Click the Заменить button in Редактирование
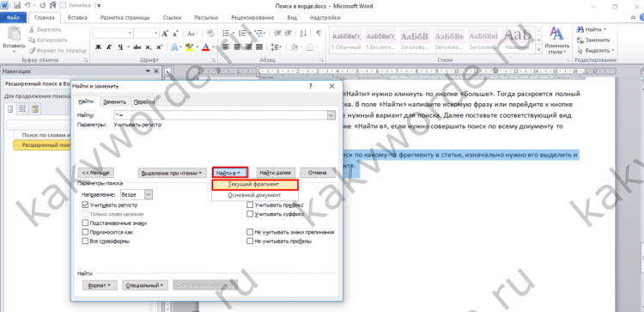644x312 pixels. click(593, 40)
